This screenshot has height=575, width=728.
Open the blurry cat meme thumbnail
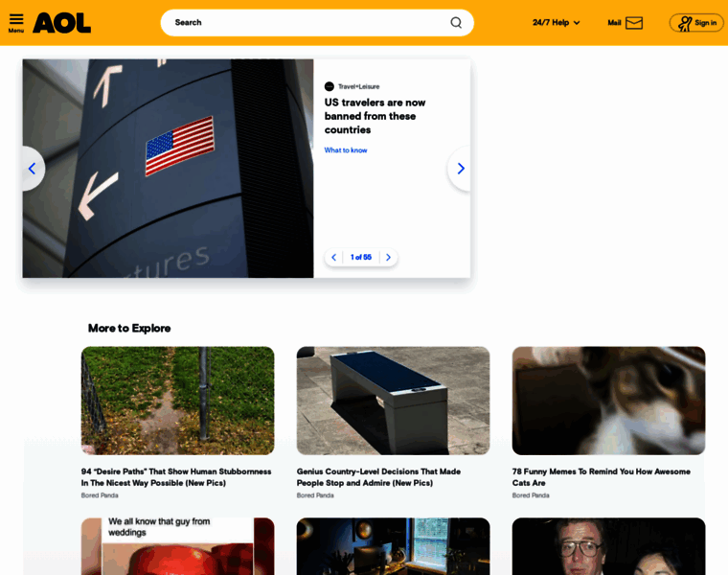[608, 401]
